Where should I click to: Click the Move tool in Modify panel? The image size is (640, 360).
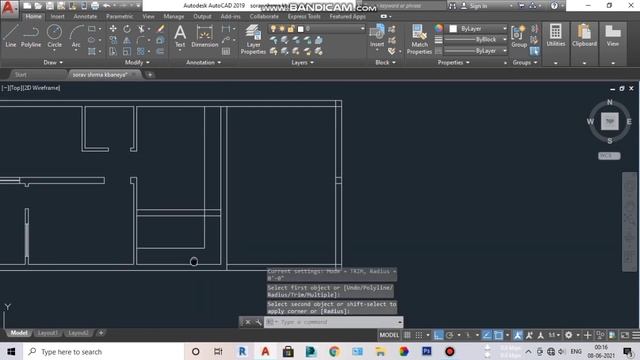click(113, 29)
